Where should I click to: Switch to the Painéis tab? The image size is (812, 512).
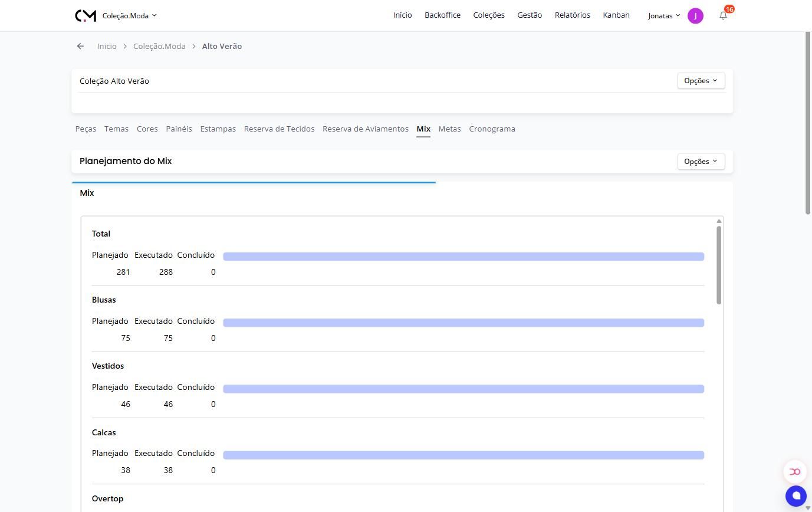pos(179,129)
